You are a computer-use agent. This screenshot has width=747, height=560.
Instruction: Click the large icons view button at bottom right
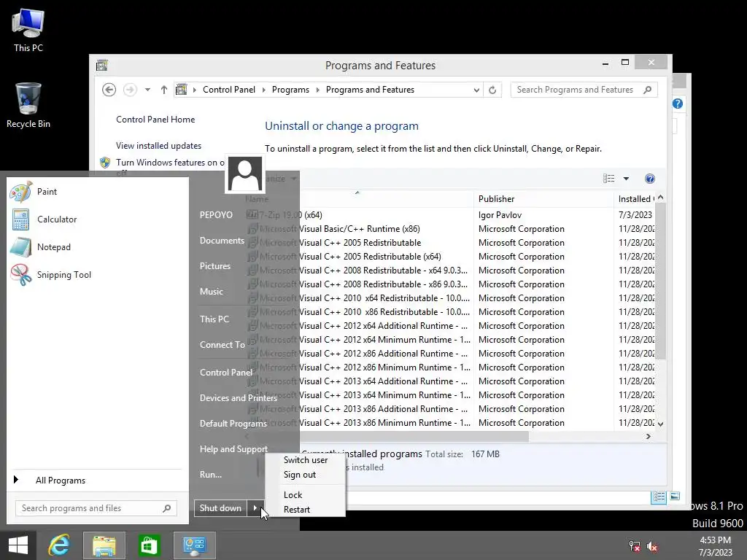pyautogui.click(x=675, y=496)
